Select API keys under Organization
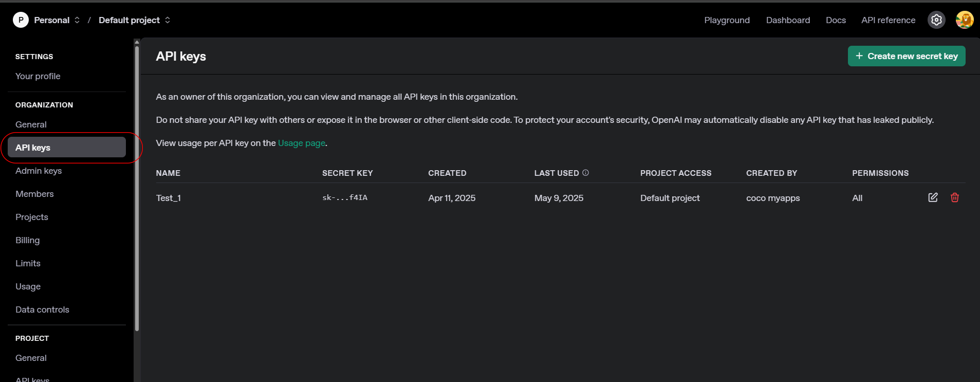 (67, 148)
